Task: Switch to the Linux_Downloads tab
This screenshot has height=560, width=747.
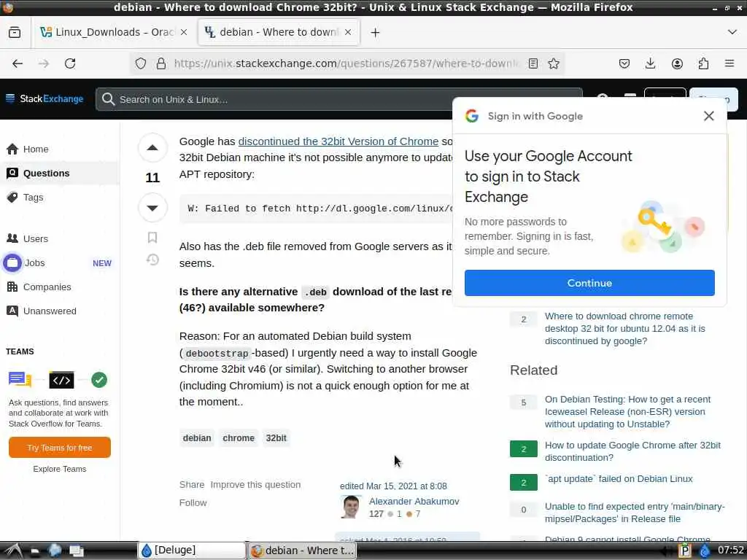Action: tap(113, 32)
